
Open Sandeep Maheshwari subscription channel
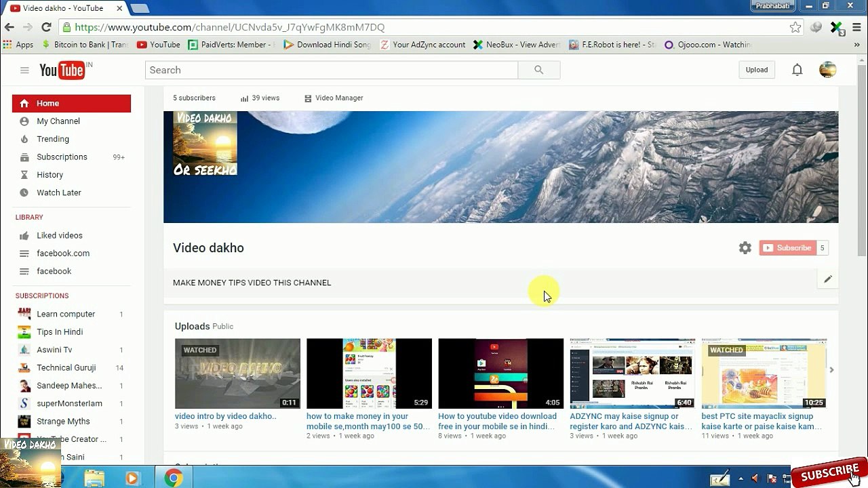tap(71, 386)
